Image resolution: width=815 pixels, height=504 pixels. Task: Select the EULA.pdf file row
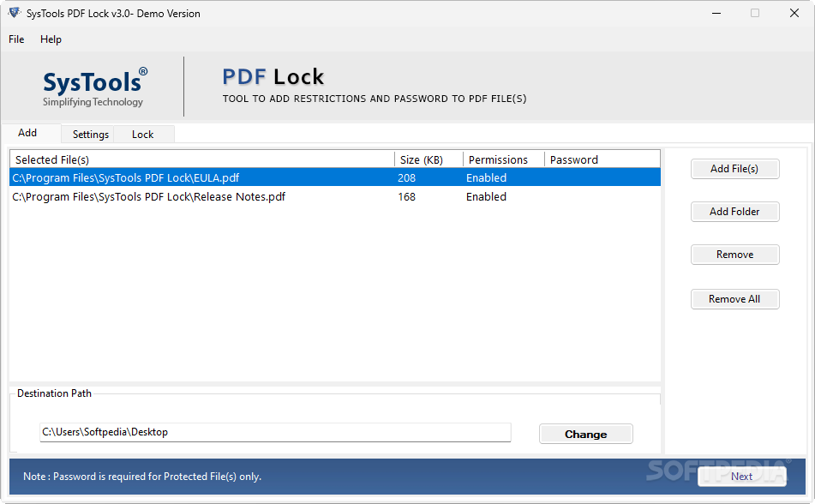335,178
